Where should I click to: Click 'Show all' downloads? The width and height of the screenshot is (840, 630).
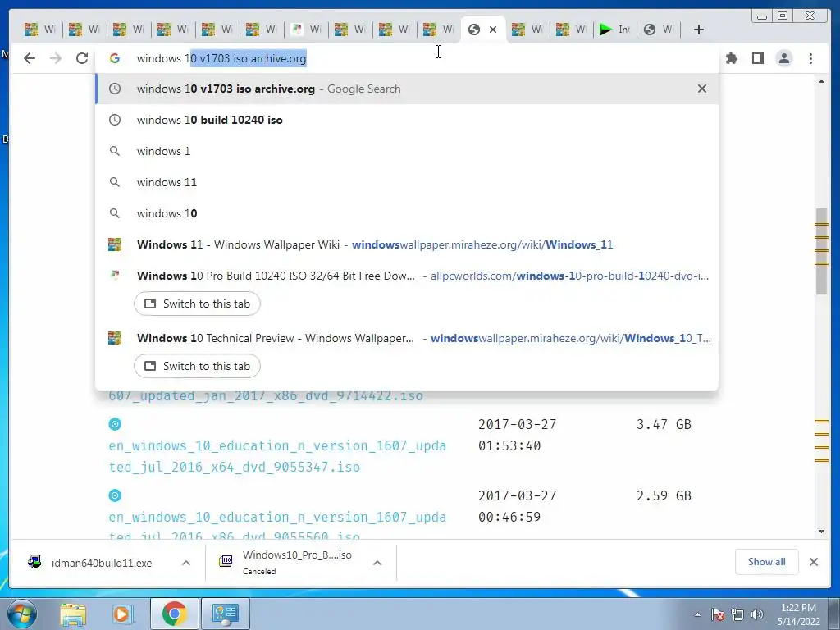tap(767, 562)
